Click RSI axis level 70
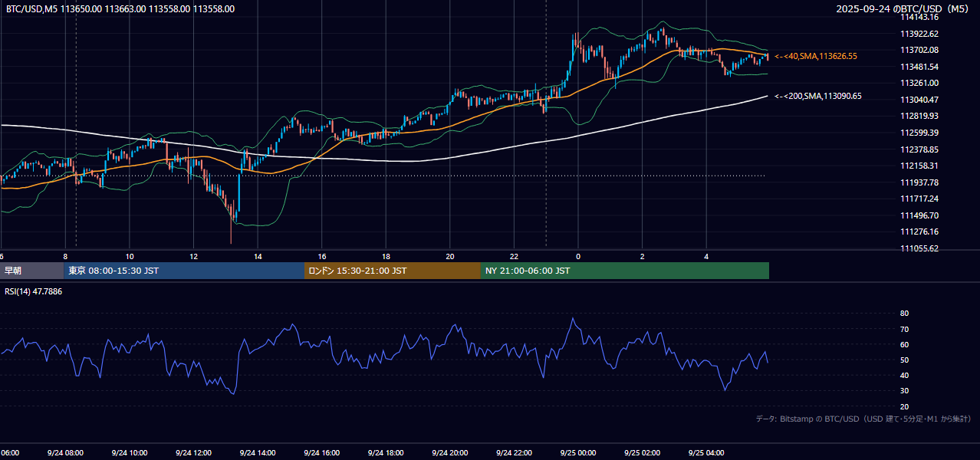Image resolution: width=980 pixels, height=460 pixels. click(x=904, y=329)
